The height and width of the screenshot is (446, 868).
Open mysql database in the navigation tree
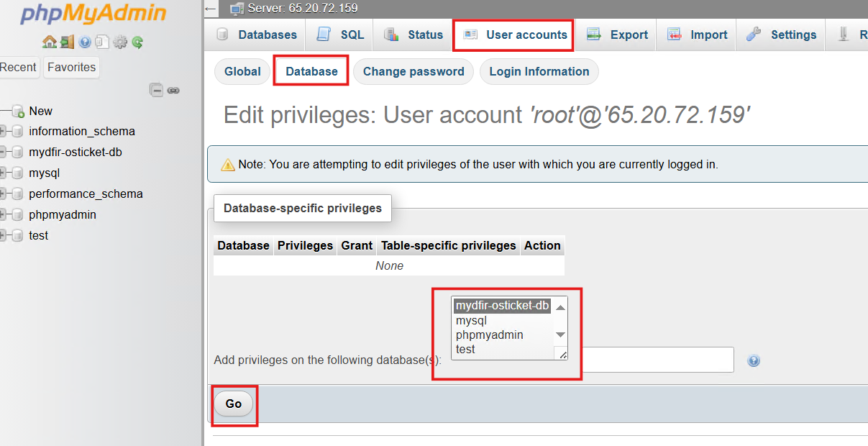[x=45, y=173]
